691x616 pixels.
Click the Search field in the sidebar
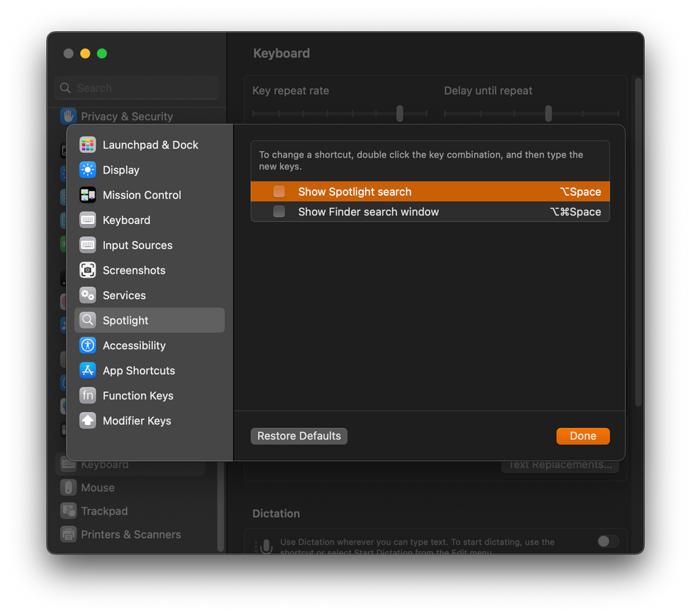pyautogui.click(x=136, y=88)
